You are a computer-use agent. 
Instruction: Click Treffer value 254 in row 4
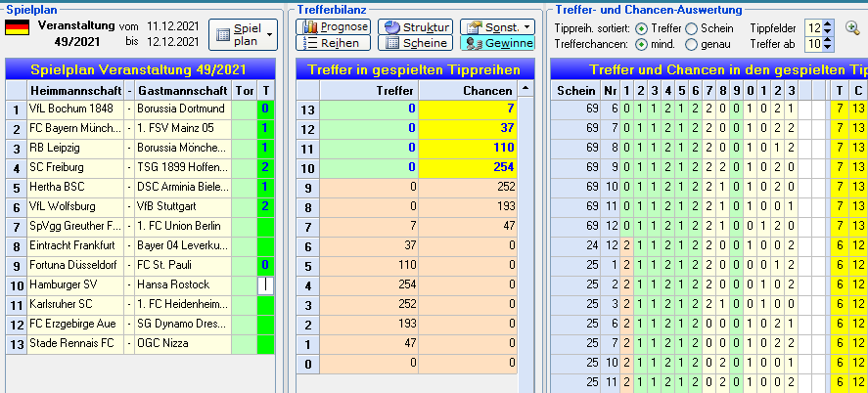tap(369, 284)
